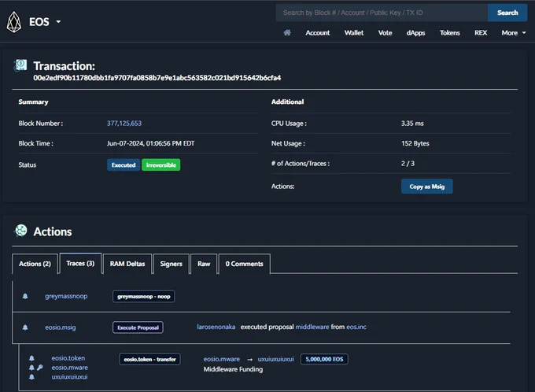Open the uxuiuxuiuxui link in trace receivers list
Image resolution: width=535 pixels, height=392 pixels.
pos(69,376)
